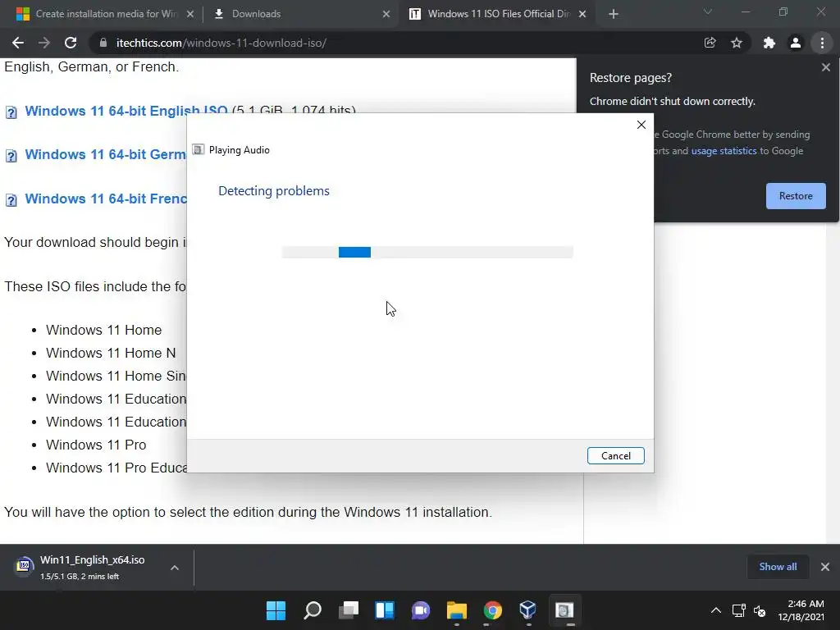Bookmark this page with the star icon

(x=737, y=43)
